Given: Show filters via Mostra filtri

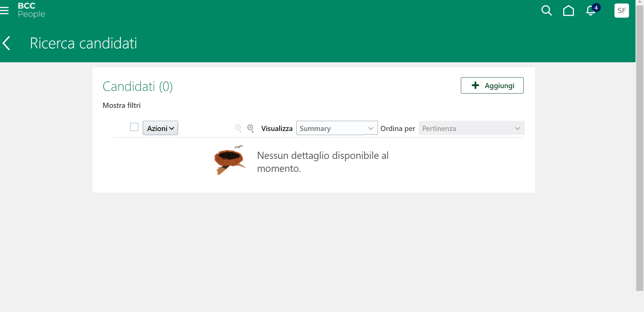Looking at the screenshot, I should (121, 105).
